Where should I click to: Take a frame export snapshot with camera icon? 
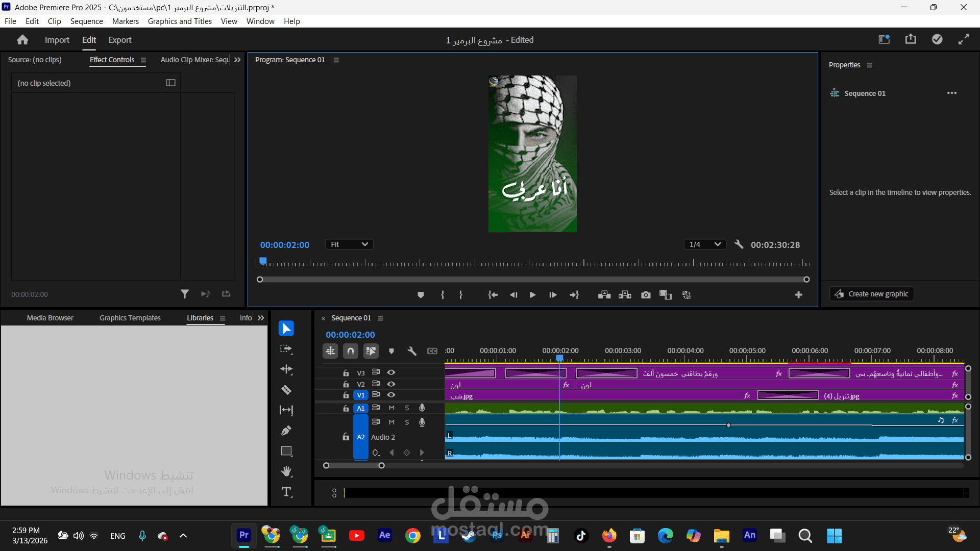pyautogui.click(x=646, y=295)
